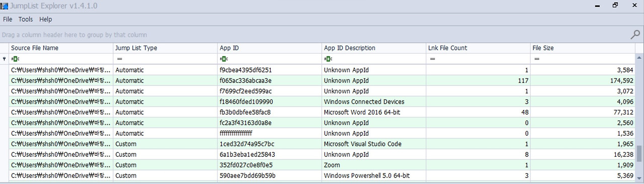Image resolution: width=644 pixels, height=184 pixels.
Task: Sort by App ID column header
Action: (x=270, y=48)
